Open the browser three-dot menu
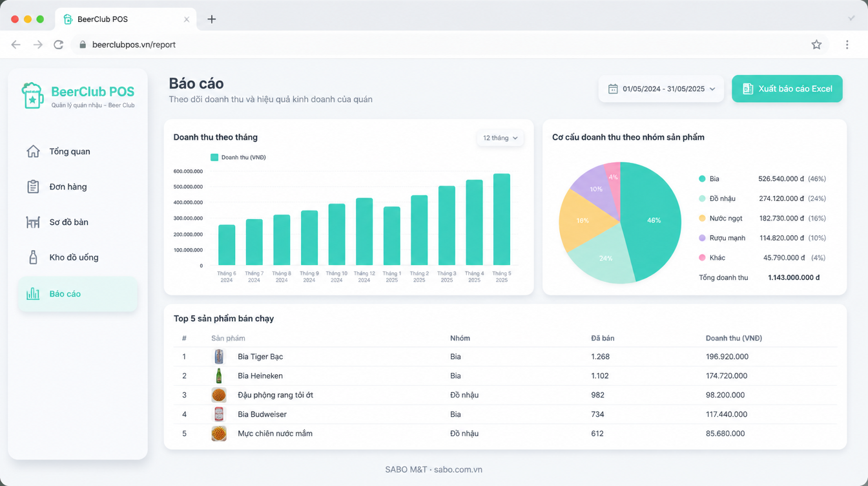 click(847, 45)
